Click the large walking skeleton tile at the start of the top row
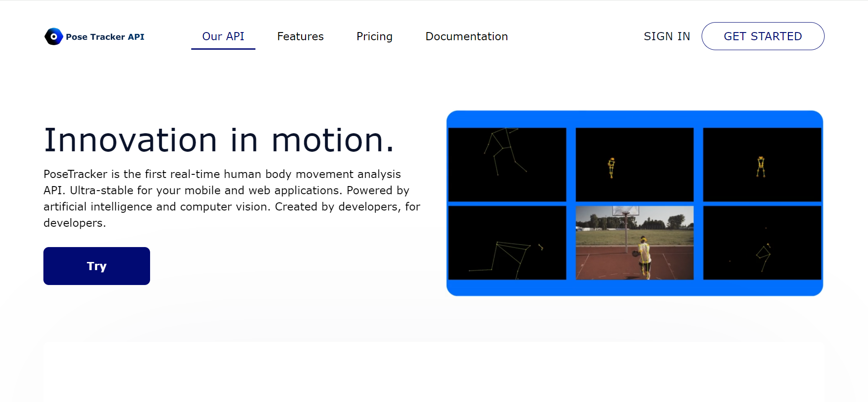This screenshot has width=868, height=402. click(507, 164)
